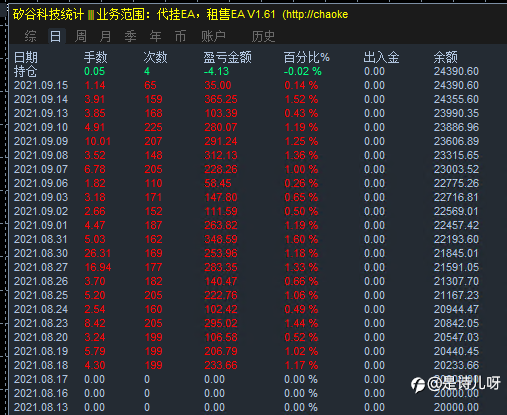Viewport: 507px width, 415px height.
Task: Select the 日 daily tab
Action: click(x=55, y=36)
